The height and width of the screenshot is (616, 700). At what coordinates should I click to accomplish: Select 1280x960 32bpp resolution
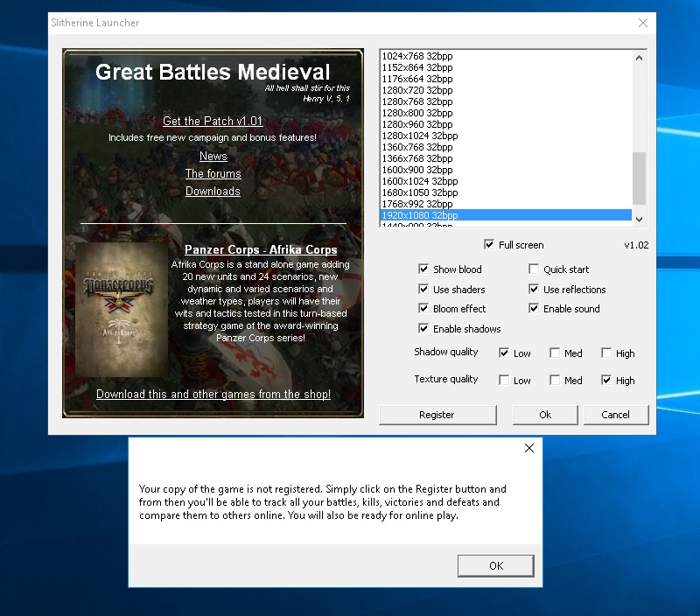[506, 124]
